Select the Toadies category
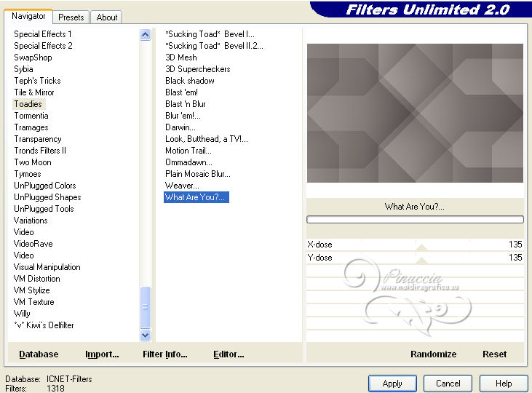This screenshot has height=393, width=532. (x=28, y=104)
